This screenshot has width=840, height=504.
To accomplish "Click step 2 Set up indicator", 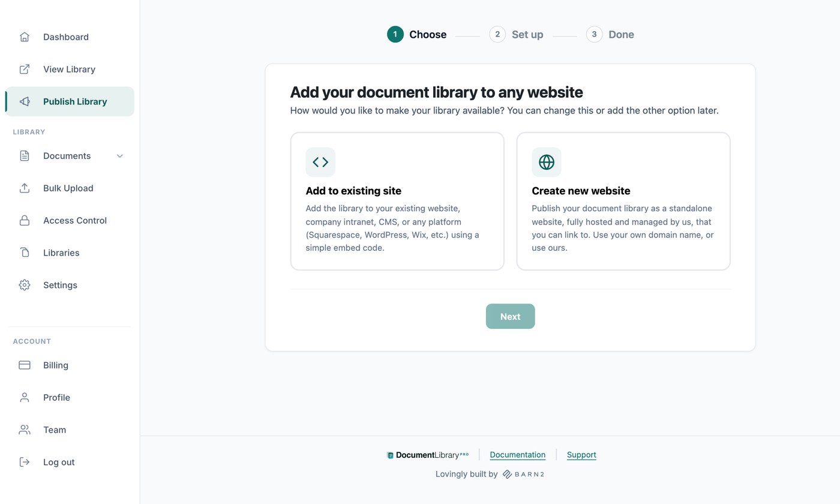I will [516, 34].
